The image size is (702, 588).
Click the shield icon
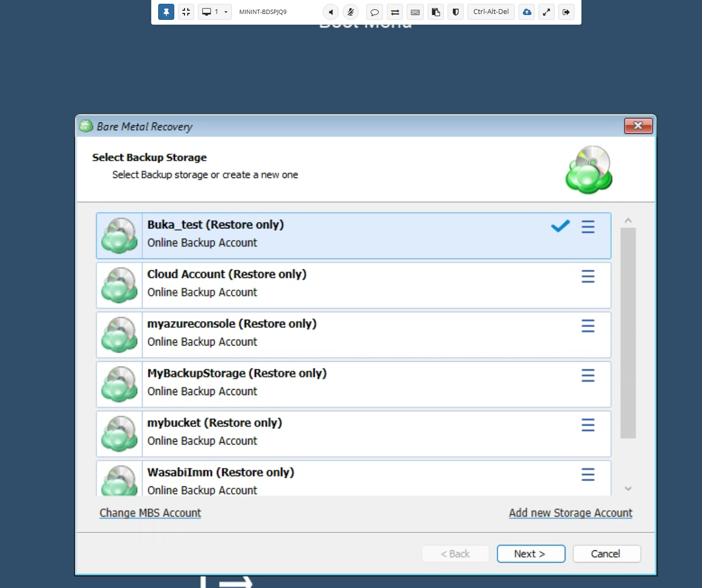(456, 12)
